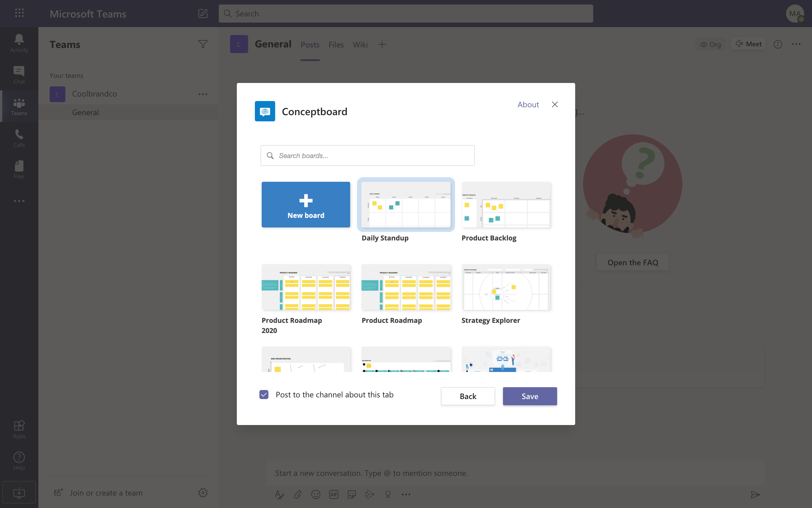Close the Conceptboard dialog
This screenshot has width=812, height=508.
click(555, 104)
